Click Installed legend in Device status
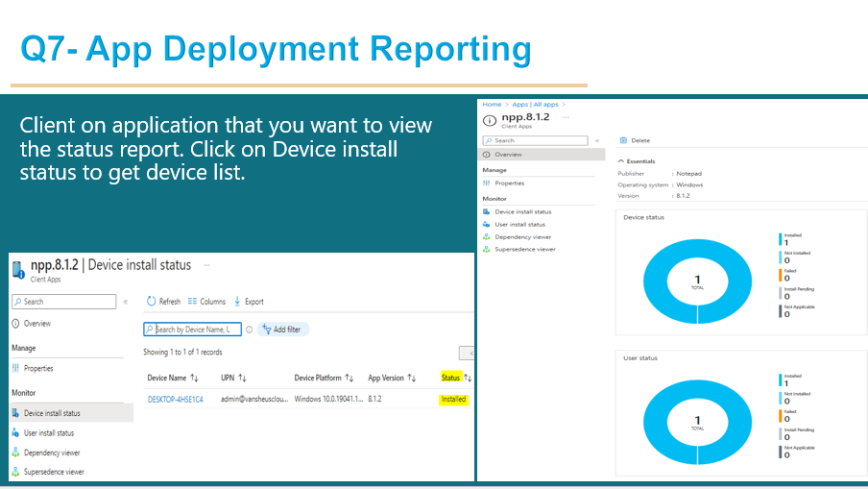 pos(790,238)
